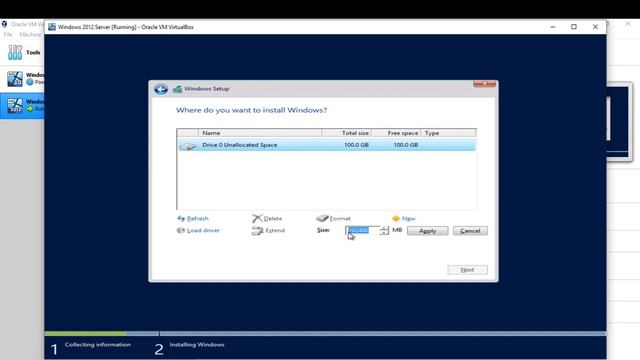Screen dimensions: 640x360
Task: Click the Cancel button
Action: (470, 231)
